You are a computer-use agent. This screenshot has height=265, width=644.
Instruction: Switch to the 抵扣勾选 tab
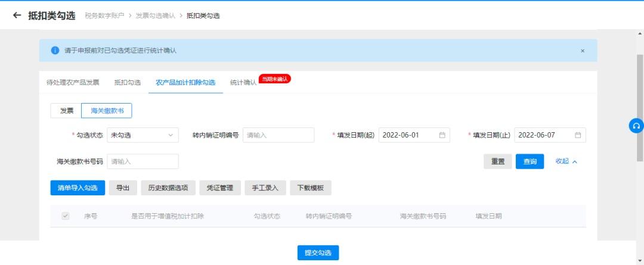(x=127, y=82)
